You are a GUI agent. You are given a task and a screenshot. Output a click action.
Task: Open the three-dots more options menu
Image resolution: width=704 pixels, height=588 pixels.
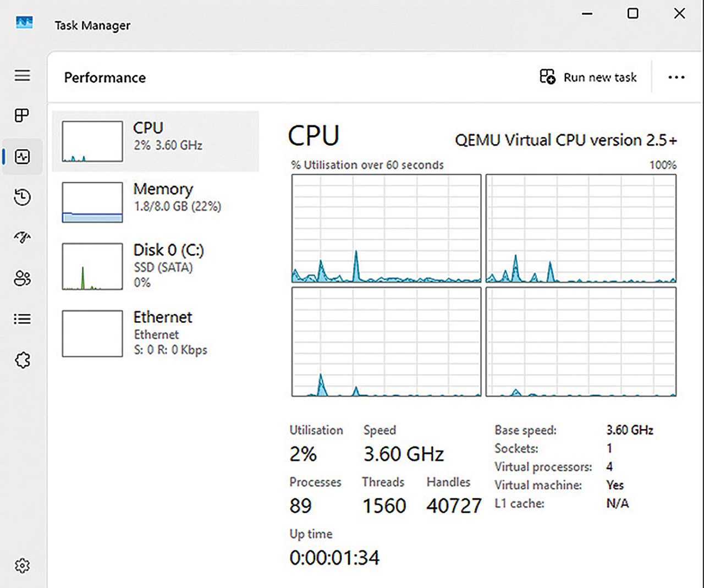(x=676, y=78)
